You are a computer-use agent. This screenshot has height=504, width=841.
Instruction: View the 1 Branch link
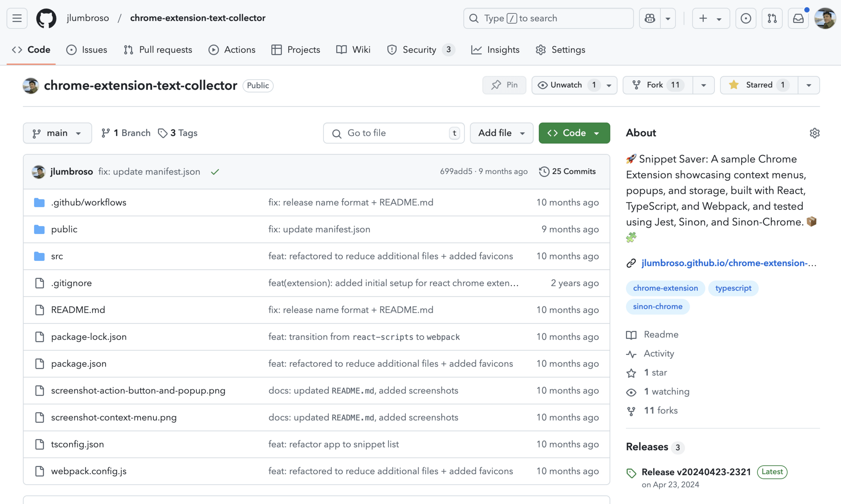[126, 133]
